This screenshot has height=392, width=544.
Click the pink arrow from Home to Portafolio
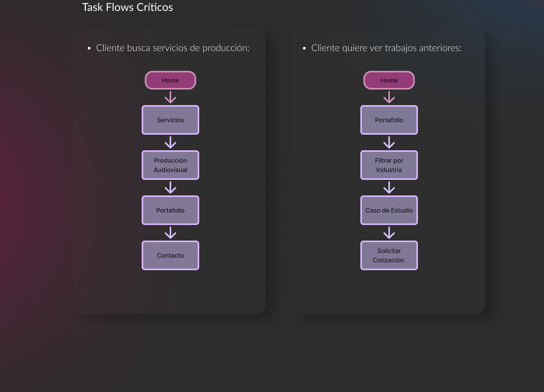(x=389, y=97)
